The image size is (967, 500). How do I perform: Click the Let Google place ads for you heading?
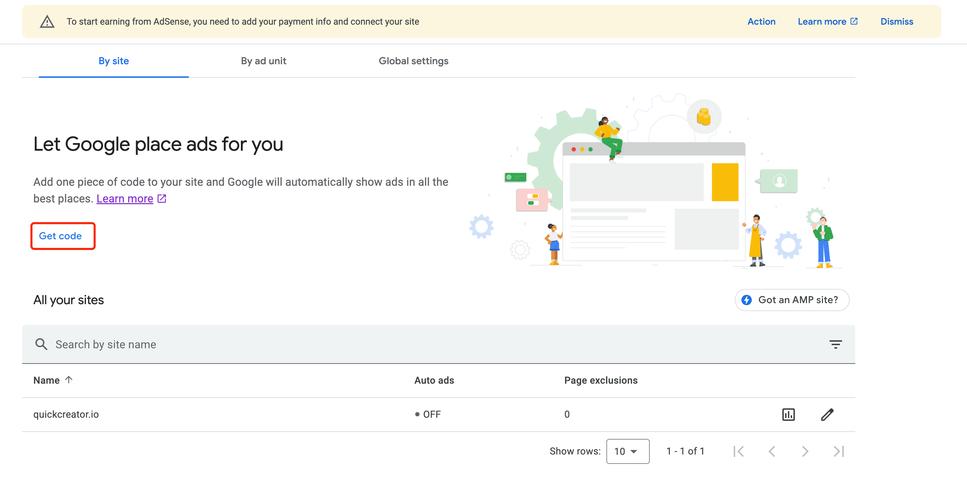coord(158,144)
